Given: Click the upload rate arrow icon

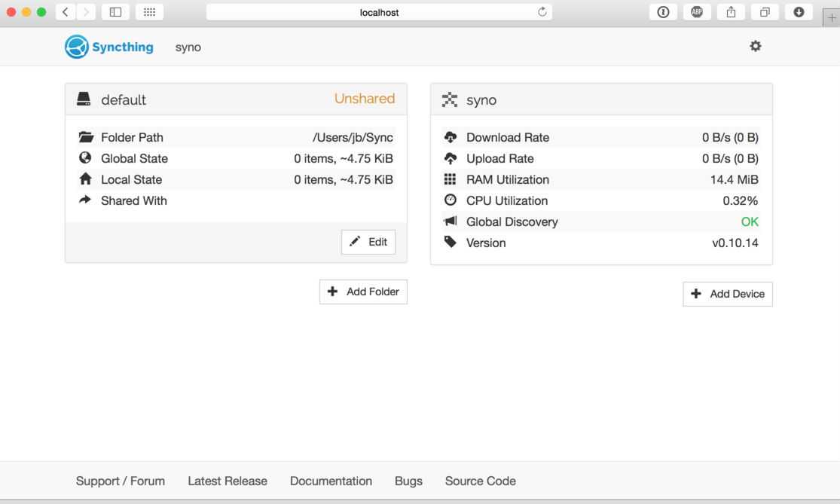Looking at the screenshot, I should click(x=451, y=157).
